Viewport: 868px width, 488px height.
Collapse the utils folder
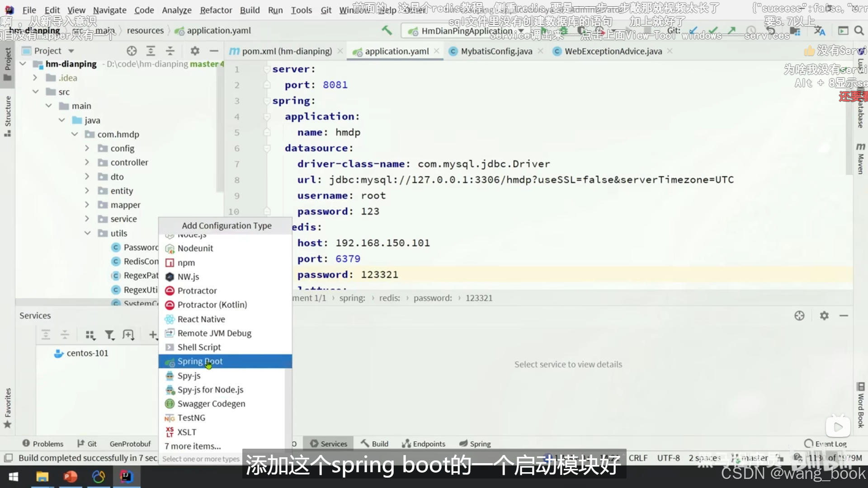87,233
